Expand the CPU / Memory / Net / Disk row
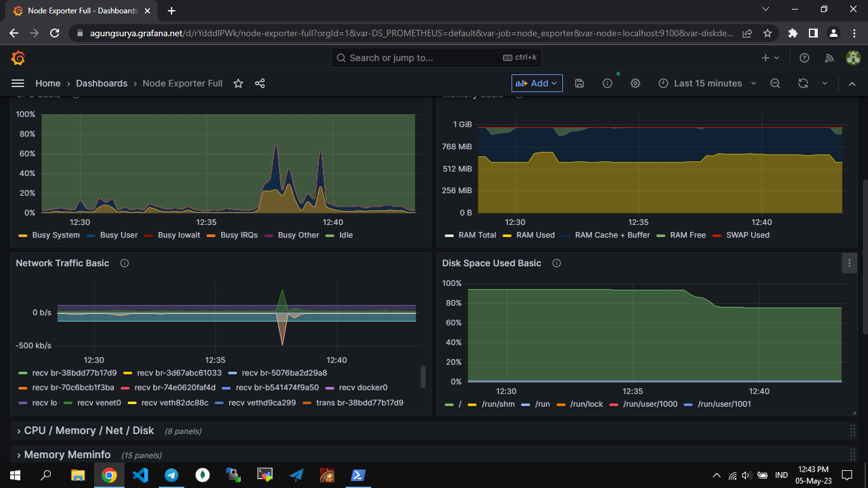This screenshot has height=488, width=868. tap(88, 431)
